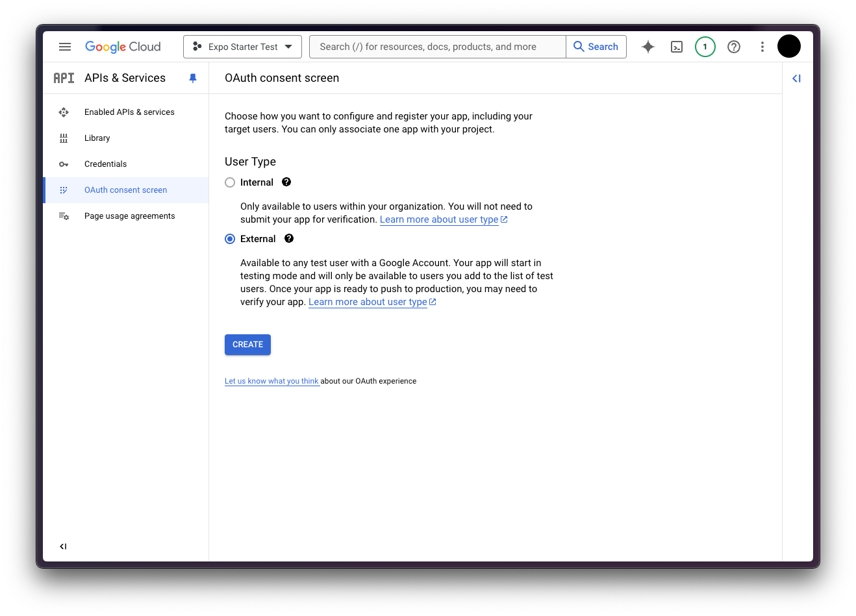Toggle the pin for APIs & Services
Viewport: 856px width, 616px height.
[x=193, y=78]
